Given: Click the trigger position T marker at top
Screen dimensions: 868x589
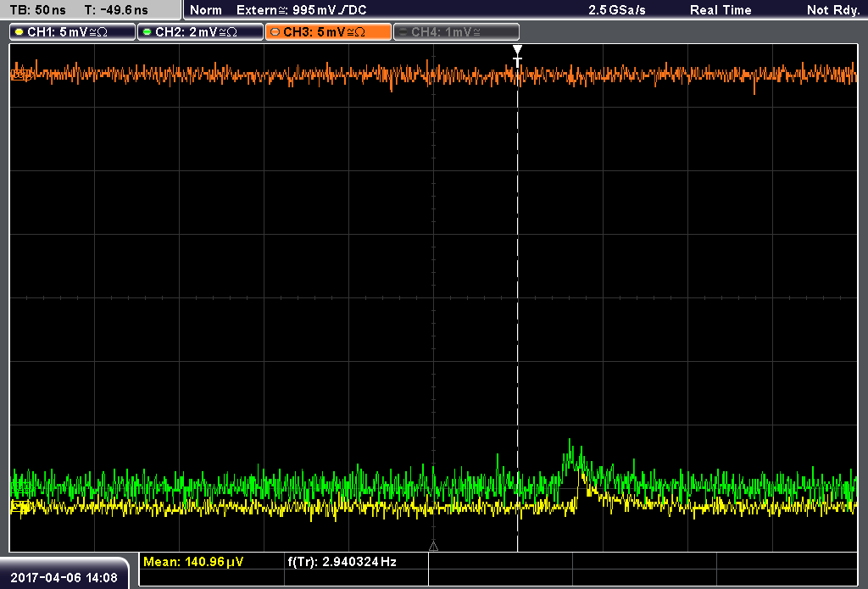Looking at the screenshot, I should pos(517,56).
